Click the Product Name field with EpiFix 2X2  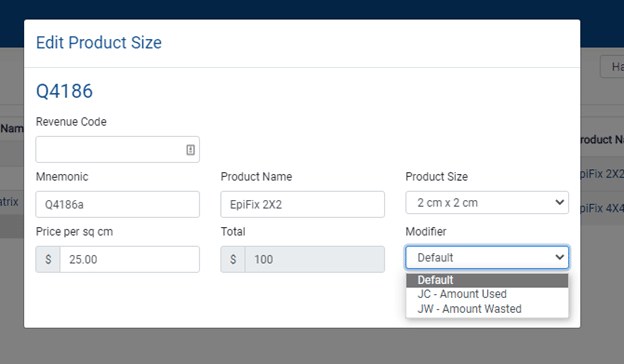302,204
